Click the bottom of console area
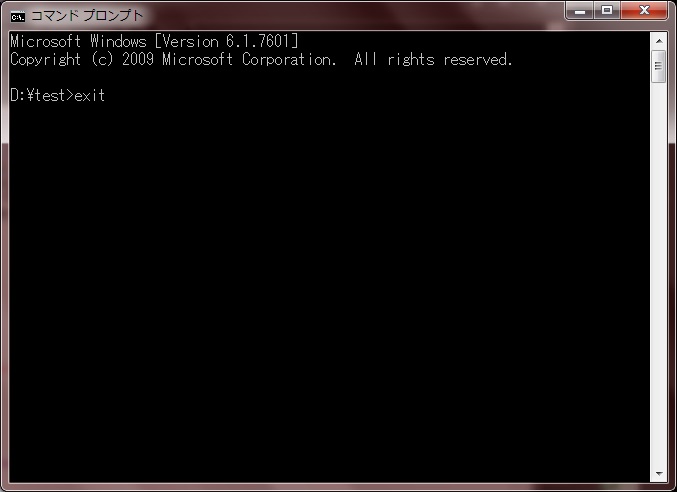 (x=330, y=473)
